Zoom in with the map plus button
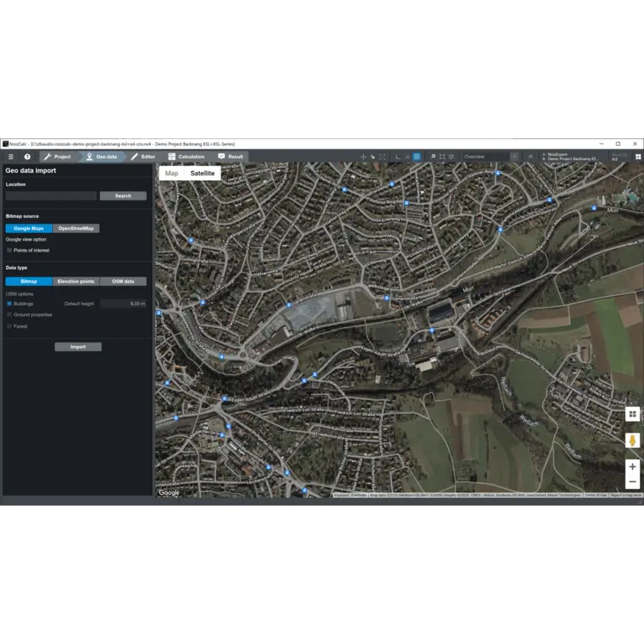This screenshot has height=644, width=644. pos(632,466)
